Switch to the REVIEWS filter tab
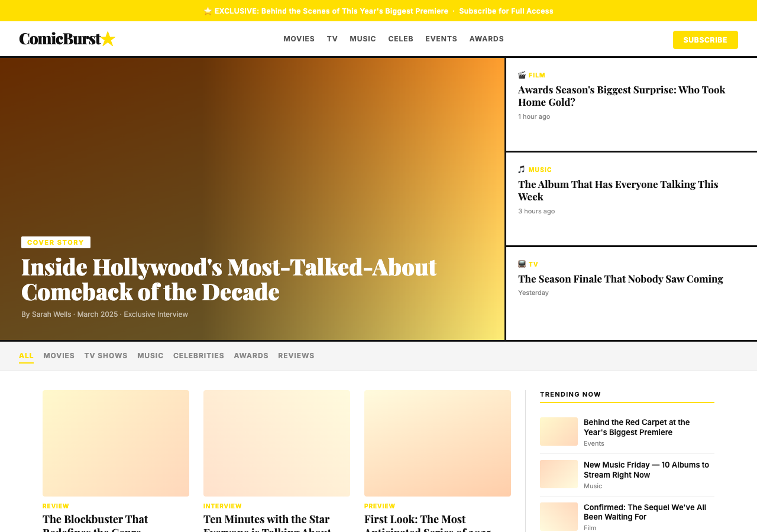The width and height of the screenshot is (757, 532). (296, 355)
